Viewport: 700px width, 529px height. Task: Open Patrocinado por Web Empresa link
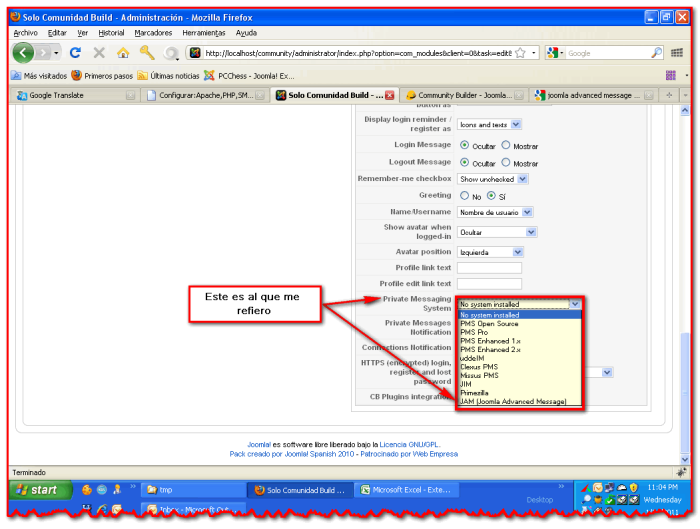tap(409, 454)
